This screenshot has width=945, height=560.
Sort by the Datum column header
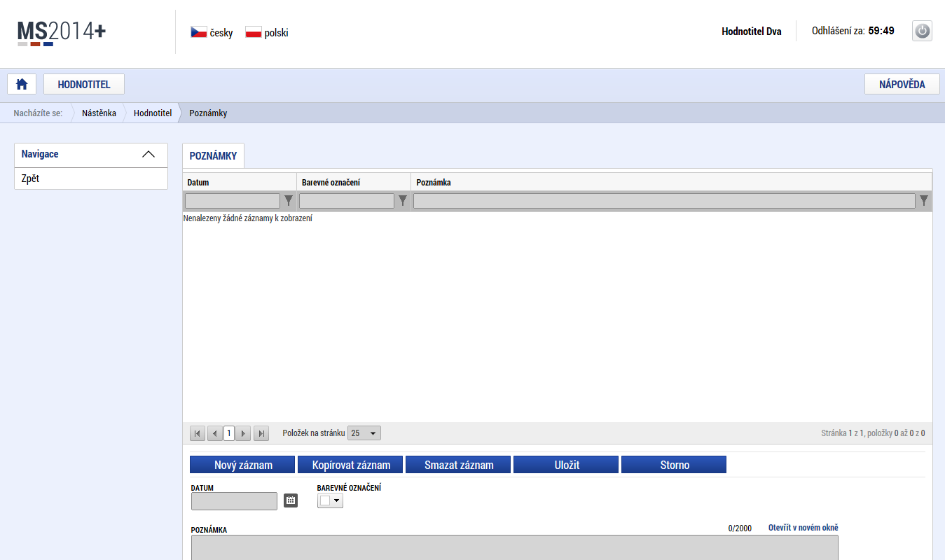[240, 182]
